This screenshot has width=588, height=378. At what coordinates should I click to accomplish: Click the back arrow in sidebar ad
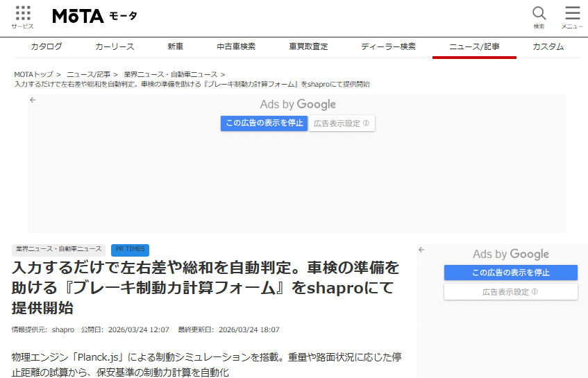click(421, 250)
